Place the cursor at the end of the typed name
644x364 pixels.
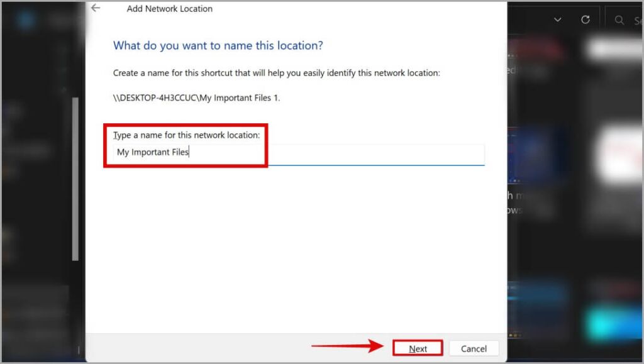(190, 152)
